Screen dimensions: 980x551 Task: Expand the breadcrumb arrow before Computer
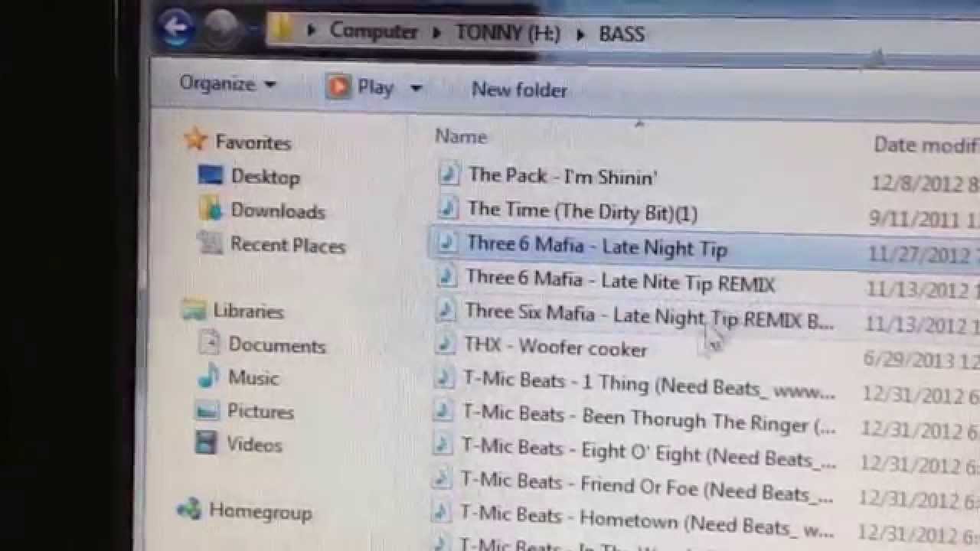tap(311, 31)
